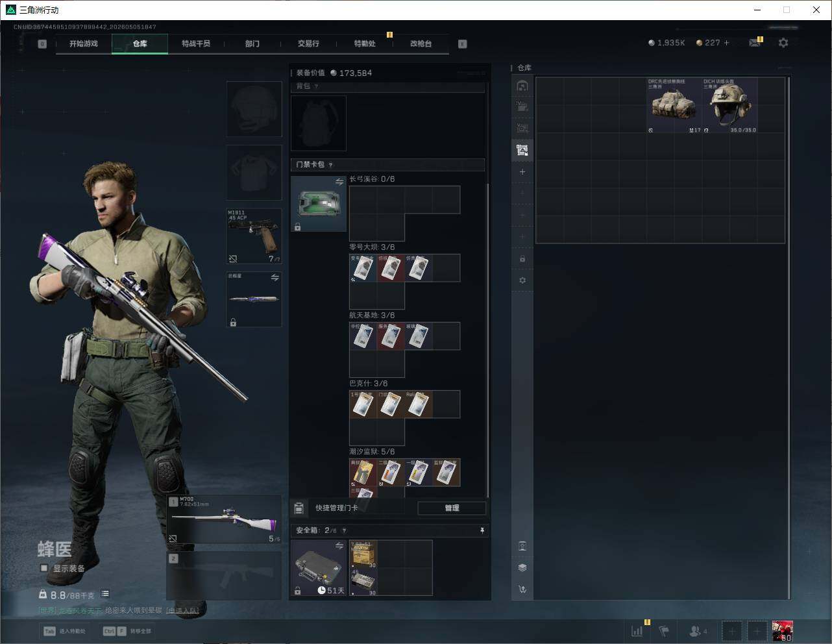Go to the 交易行 tab

coord(308,43)
